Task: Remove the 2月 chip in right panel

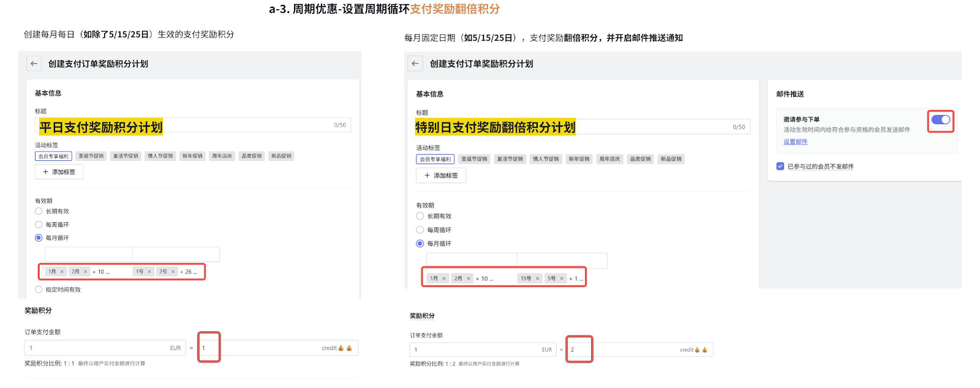Action: [x=469, y=278]
